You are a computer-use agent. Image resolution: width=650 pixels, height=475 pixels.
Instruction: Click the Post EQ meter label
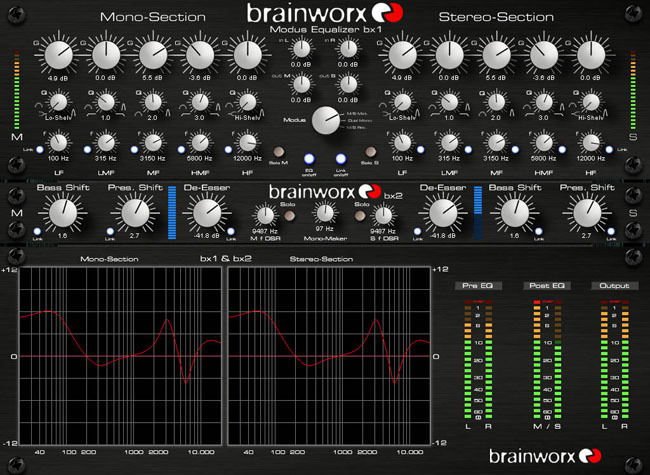tap(547, 286)
